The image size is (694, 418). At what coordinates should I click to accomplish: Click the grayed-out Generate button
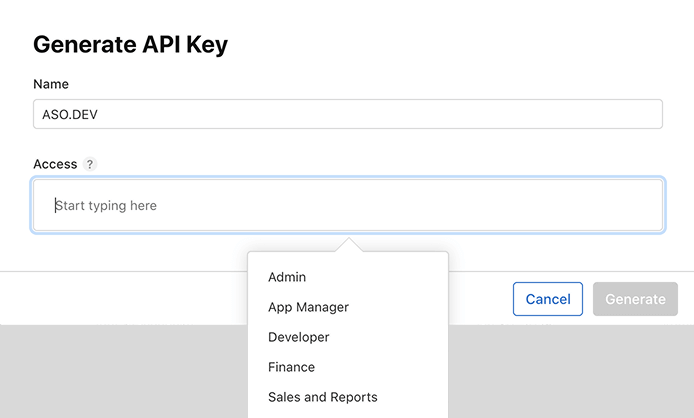[635, 299]
